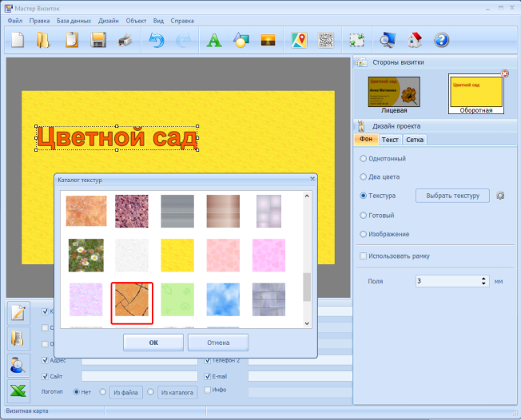The width and height of the screenshot is (521, 420).
Task: Choose the yellow texture swatch
Action: pos(177,256)
